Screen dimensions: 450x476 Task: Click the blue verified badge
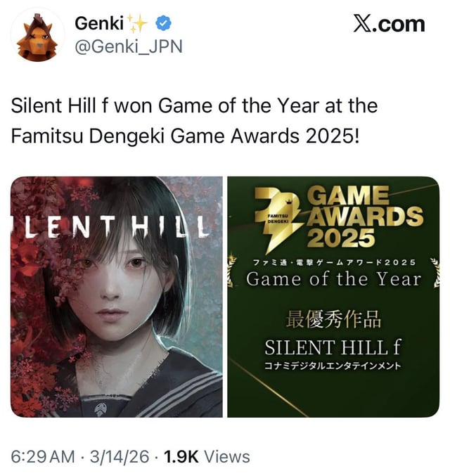point(164,23)
